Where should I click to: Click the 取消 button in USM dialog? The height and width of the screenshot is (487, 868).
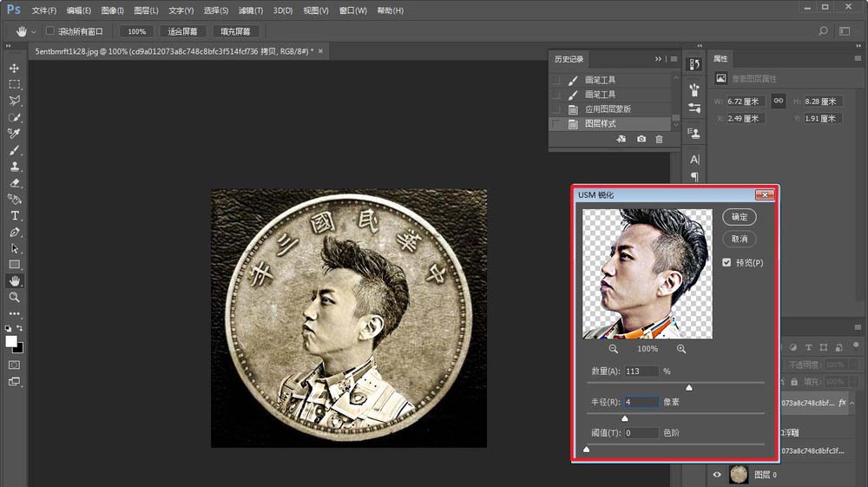point(740,239)
